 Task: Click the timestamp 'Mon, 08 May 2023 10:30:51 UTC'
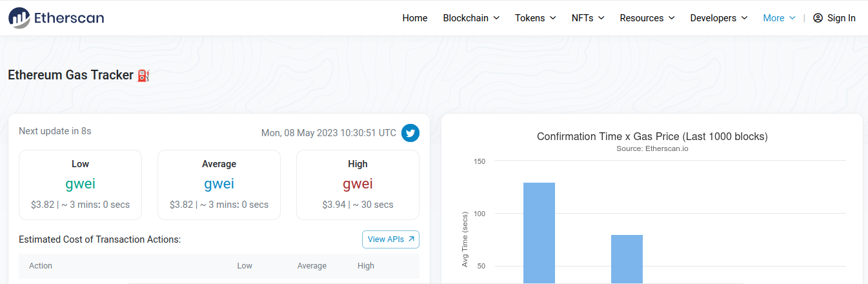[328, 133]
